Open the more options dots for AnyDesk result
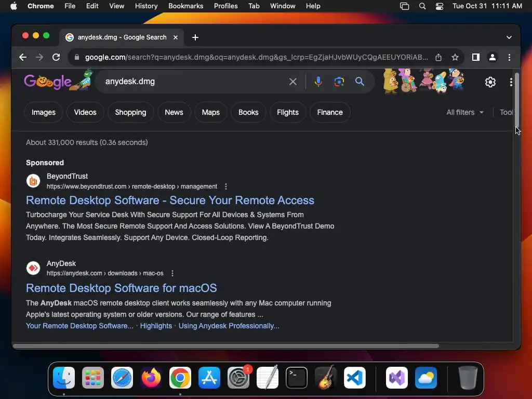Viewport: 532px width, 399px height. pos(172,273)
